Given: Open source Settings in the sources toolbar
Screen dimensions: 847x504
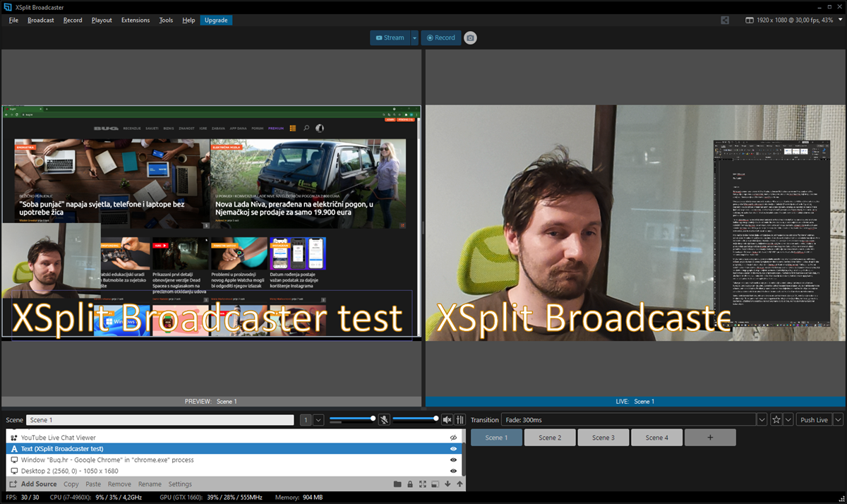Looking at the screenshot, I should [x=180, y=484].
